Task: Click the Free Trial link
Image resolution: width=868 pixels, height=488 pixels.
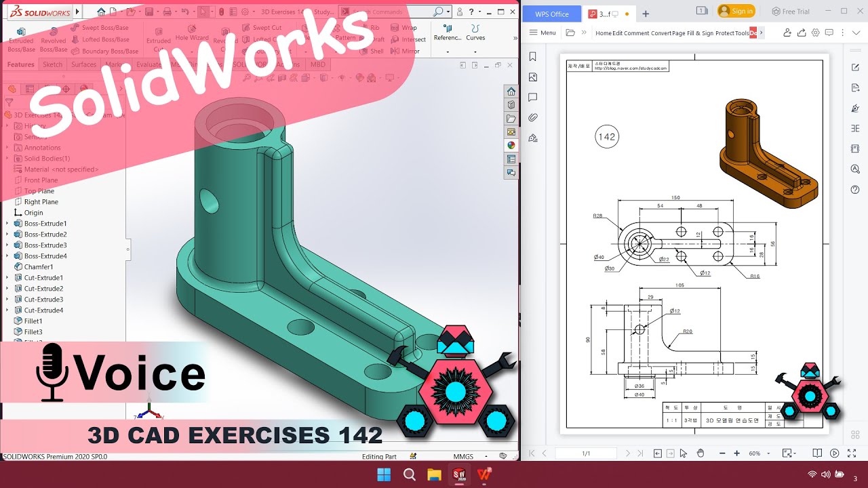Action: tap(791, 11)
